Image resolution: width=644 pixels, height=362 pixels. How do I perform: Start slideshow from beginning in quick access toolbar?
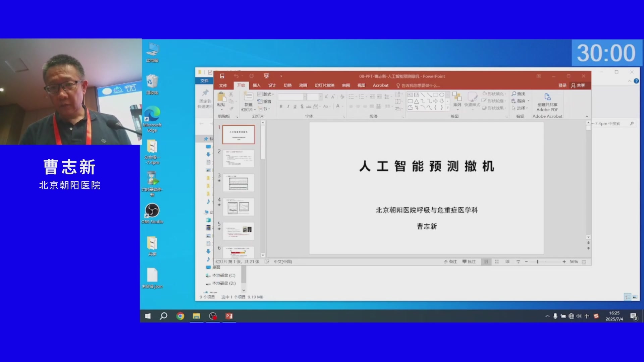(266, 76)
